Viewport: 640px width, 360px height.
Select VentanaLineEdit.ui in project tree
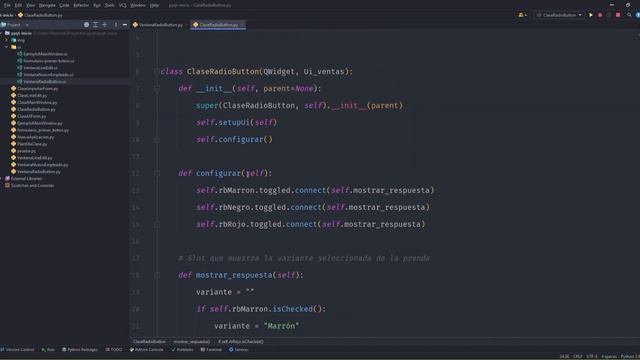37,68
